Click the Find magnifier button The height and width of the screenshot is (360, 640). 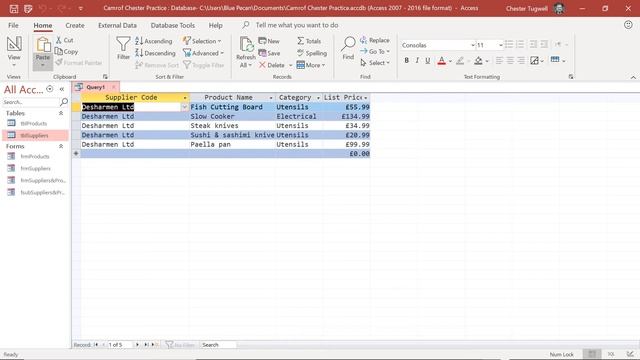click(348, 48)
